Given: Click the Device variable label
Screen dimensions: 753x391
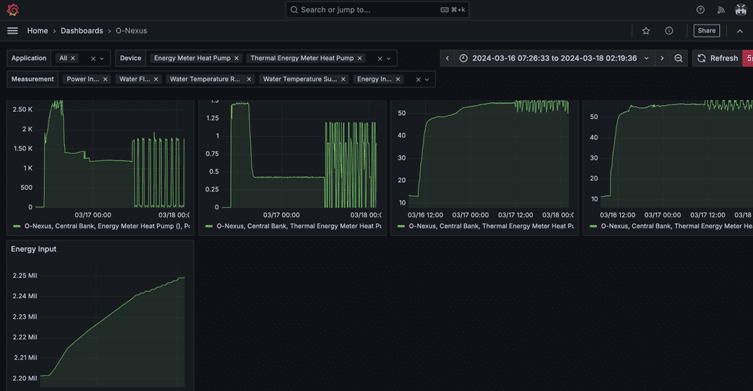Looking at the screenshot, I should pyautogui.click(x=130, y=58).
